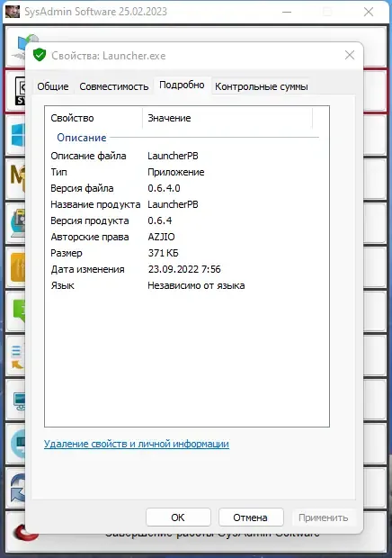
Task: Click the Отмена button
Action: (251, 517)
